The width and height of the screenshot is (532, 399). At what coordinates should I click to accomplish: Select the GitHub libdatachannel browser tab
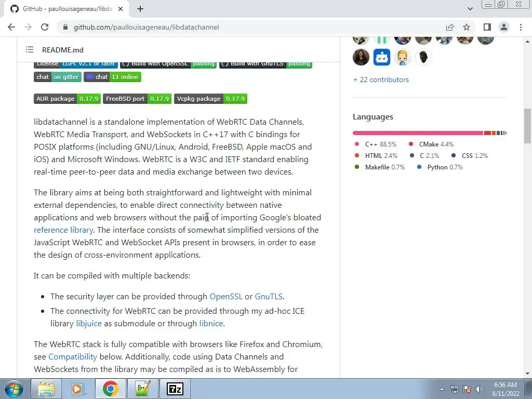point(66,9)
